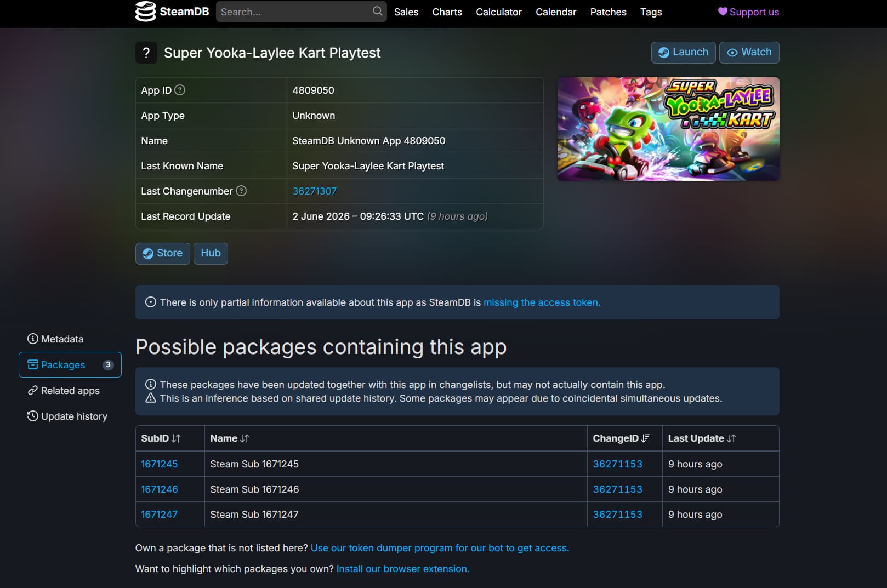Open ChangeID 36271153 in the 1671246 row
Image resolution: width=887 pixels, height=588 pixels.
click(618, 489)
